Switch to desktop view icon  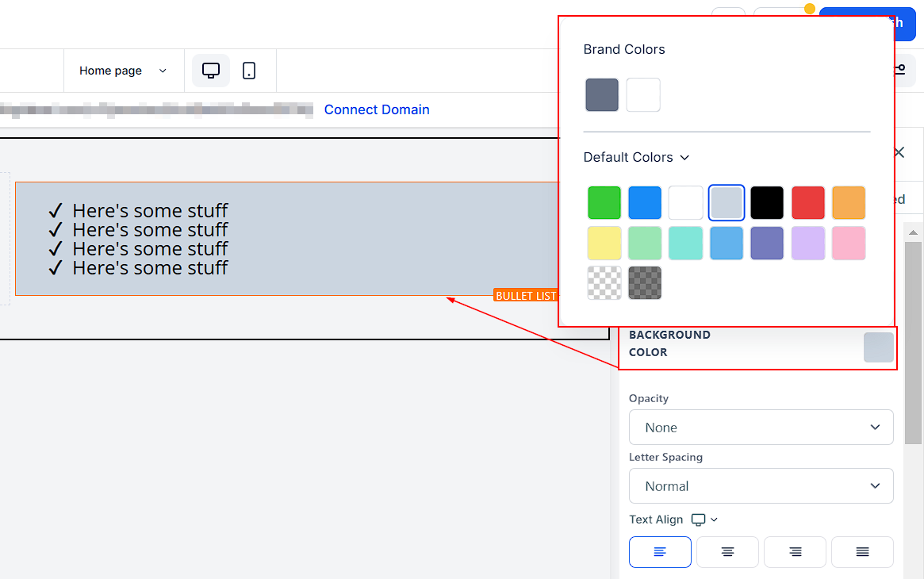pyautogui.click(x=211, y=71)
